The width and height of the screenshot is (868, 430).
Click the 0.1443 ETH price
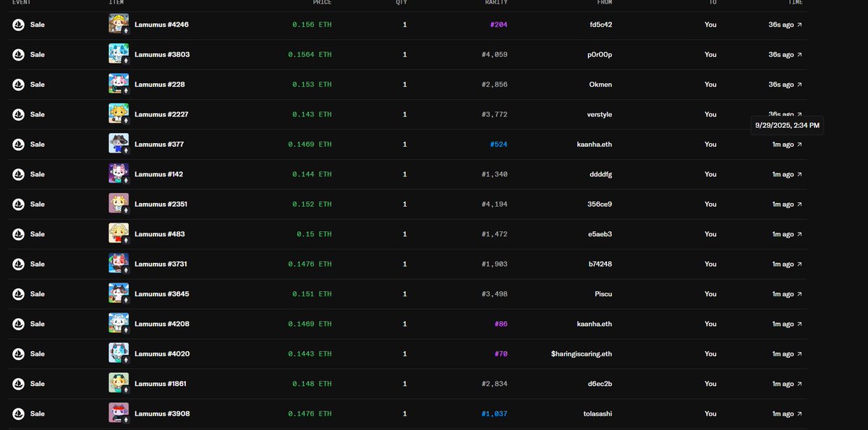coord(310,354)
